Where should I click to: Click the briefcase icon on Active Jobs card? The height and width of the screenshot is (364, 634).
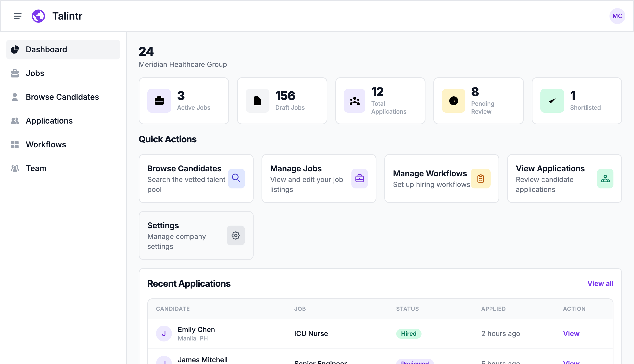pyautogui.click(x=159, y=101)
